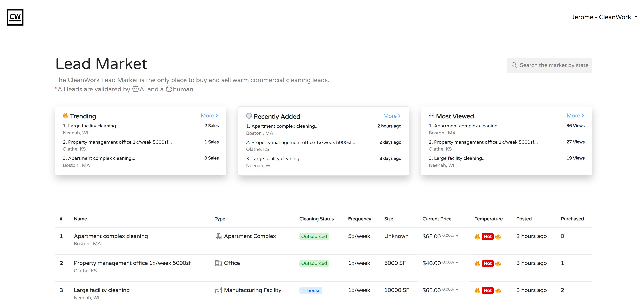Viewport: 644px width, 304px height.
Task: Expand the $65.00 price arrow for Apartment complex
Action: [x=457, y=236]
